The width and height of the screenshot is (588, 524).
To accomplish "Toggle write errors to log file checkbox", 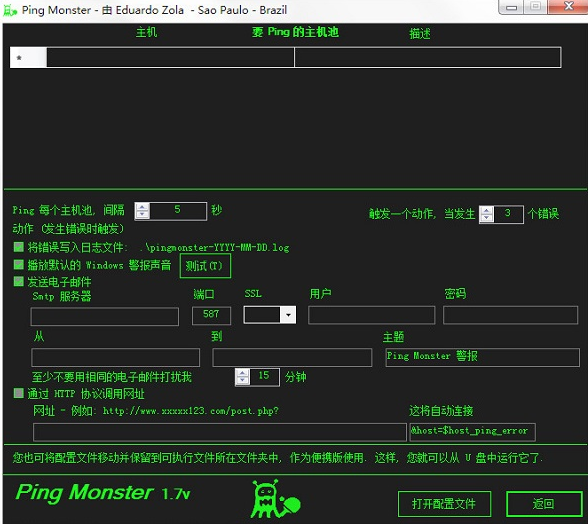I will click(18, 247).
